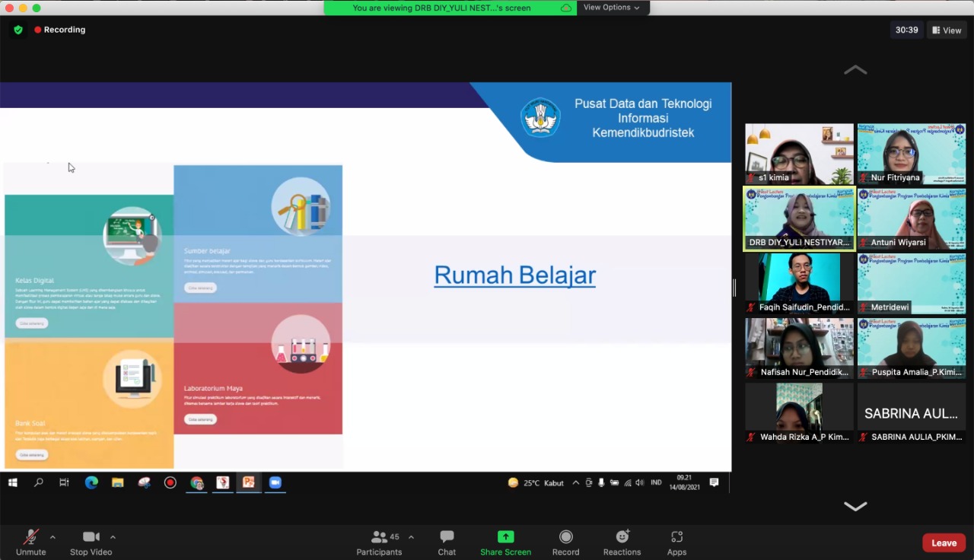The image size is (974, 560).
Task: Click Coba sekarang under Laboratorium Maya
Action: tap(200, 419)
